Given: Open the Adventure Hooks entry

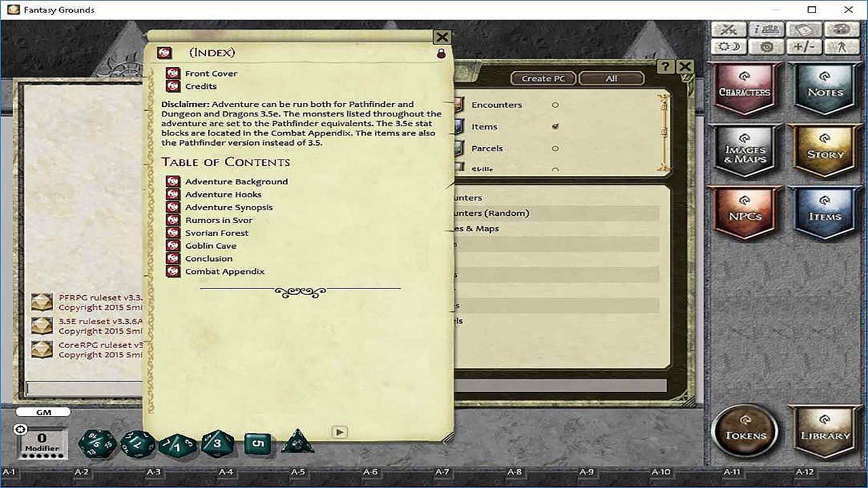Looking at the screenshot, I should pos(223,195).
